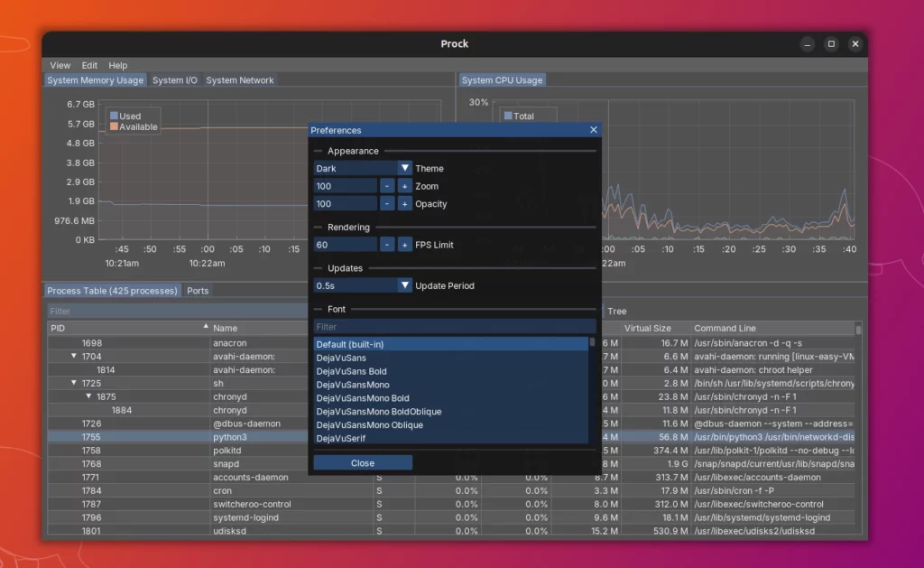Close the Preferences dialog with X icon

594,130
